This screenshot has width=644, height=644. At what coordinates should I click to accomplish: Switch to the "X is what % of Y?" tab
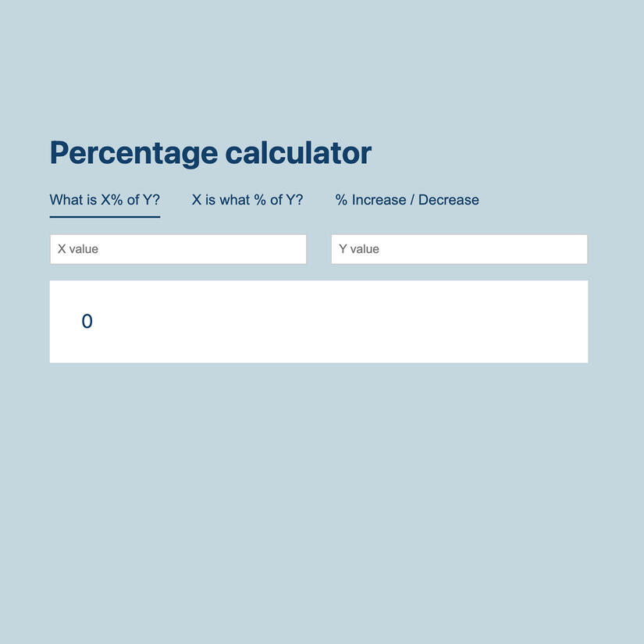pyautogui.click(x=247, y=198)
